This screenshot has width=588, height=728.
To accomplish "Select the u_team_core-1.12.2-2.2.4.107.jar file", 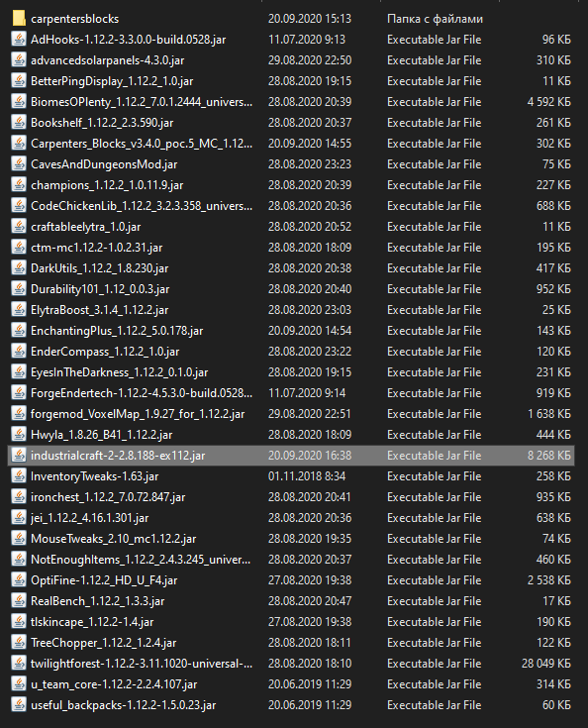I will (x=114, y=684).
